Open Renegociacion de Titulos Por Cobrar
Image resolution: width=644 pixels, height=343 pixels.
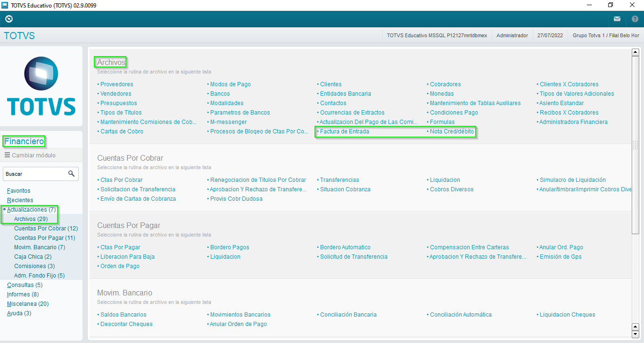(x=258, y=180)
